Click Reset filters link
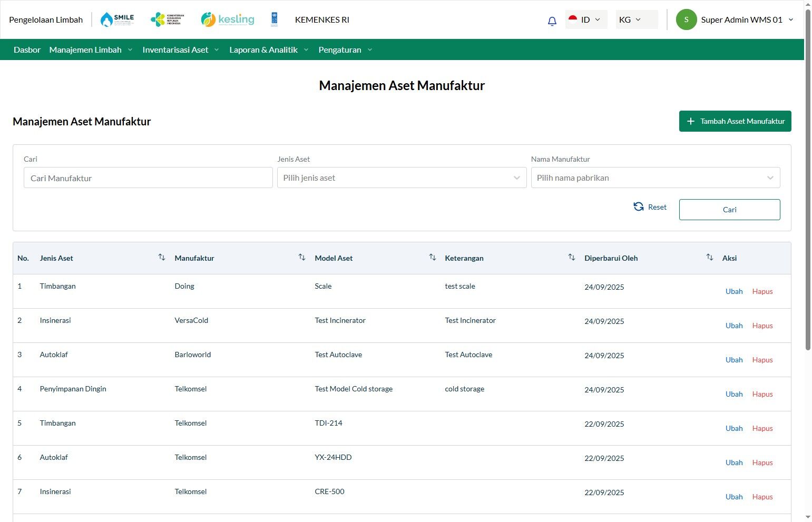The width and height of the screenshot is (812, 522). click(x=650, y=207)
